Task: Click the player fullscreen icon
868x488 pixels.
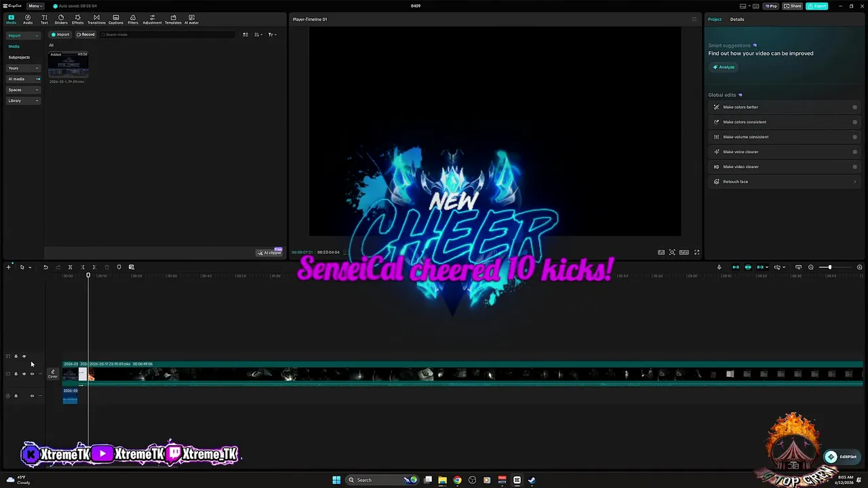Action: tap(696, 252)
